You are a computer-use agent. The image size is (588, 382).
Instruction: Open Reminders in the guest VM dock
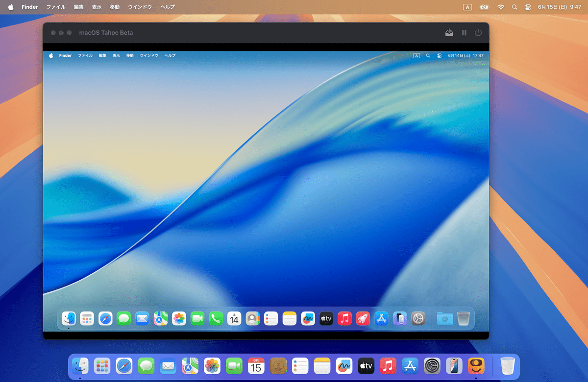pos(271,319)
